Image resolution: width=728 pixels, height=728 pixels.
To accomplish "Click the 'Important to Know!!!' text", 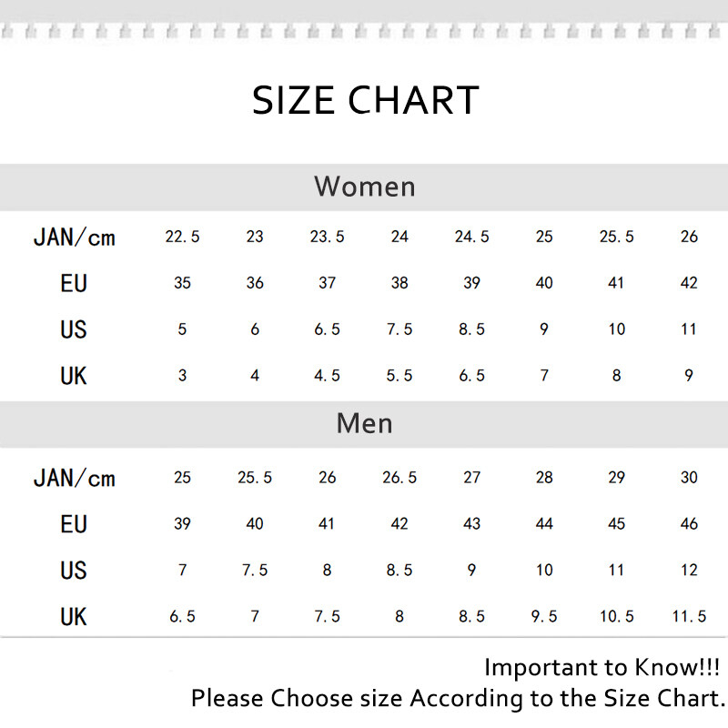I will [604, 667].
